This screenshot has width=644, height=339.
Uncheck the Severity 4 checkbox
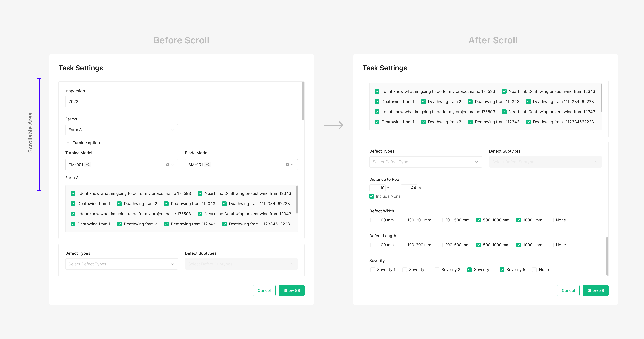pyautogui.click(x=469, y=270)
